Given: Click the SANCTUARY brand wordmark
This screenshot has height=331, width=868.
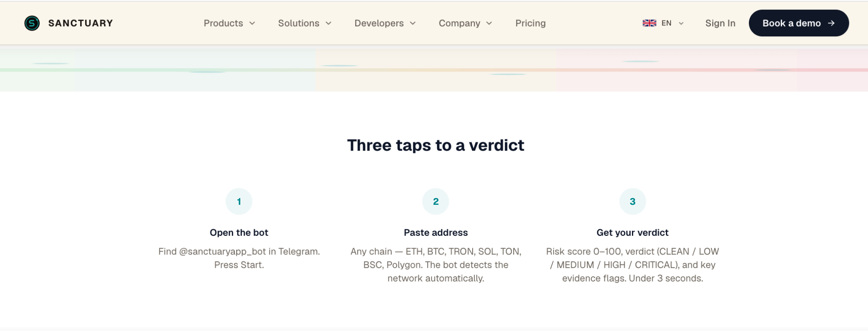Looking at the screenshot, I should 81,23.
